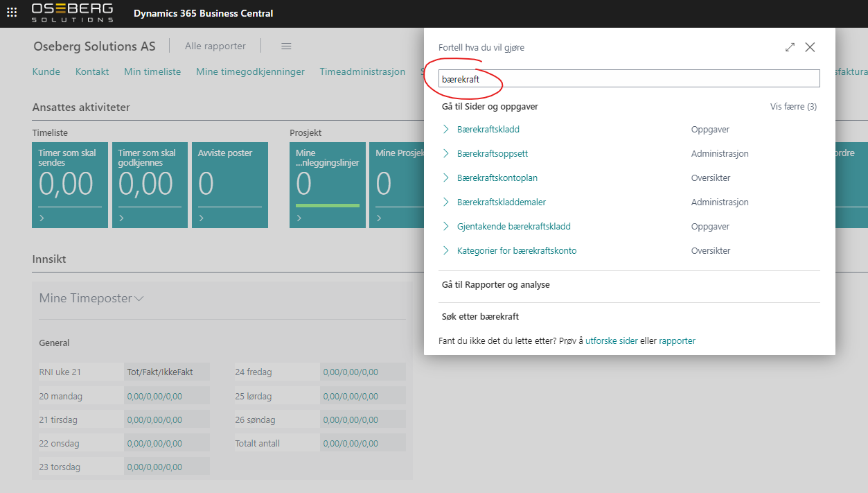Open Min timeliste menu item
868x493 pixels.
pos(152,71)
